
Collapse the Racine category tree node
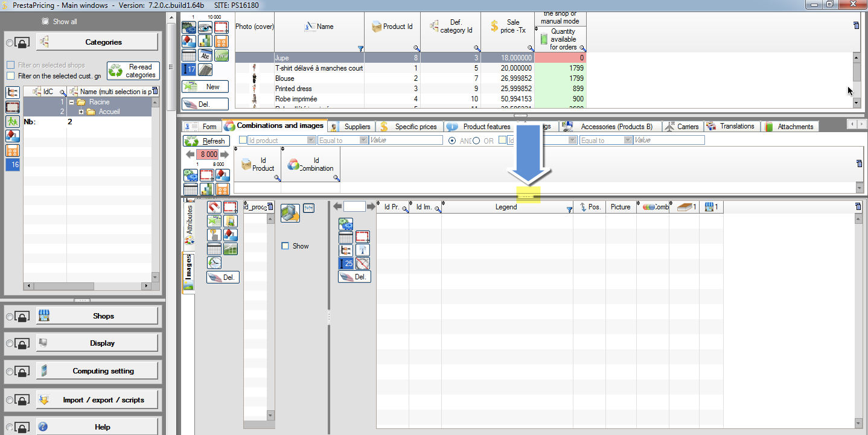(x=72, y=103)
